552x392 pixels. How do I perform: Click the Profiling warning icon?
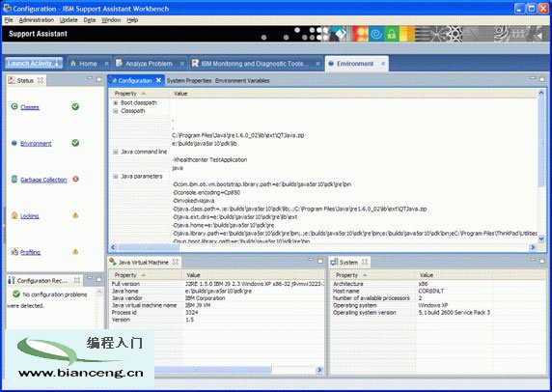(75, 251)
